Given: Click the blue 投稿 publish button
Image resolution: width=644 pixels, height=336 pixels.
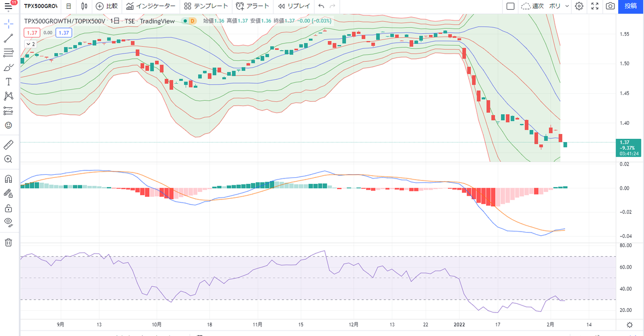Looking at the screenshot, I should click(631, 6).
